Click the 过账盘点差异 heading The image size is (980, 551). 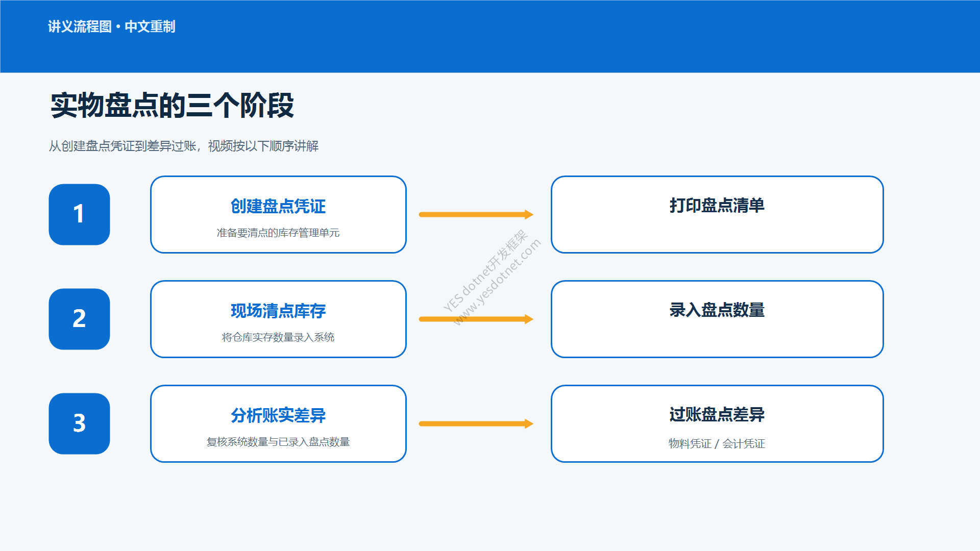coord(717,414)
